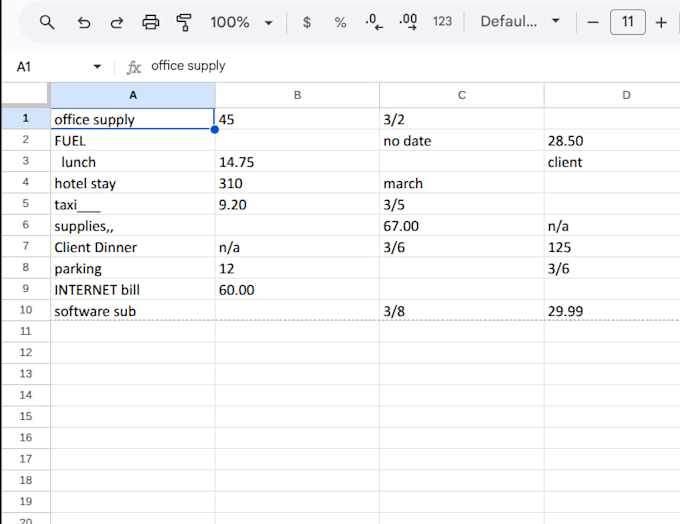The height and width of the screenshot is (524, 680).
Task: Select cell with date 3/8
Action: click(x=461, y=310)
